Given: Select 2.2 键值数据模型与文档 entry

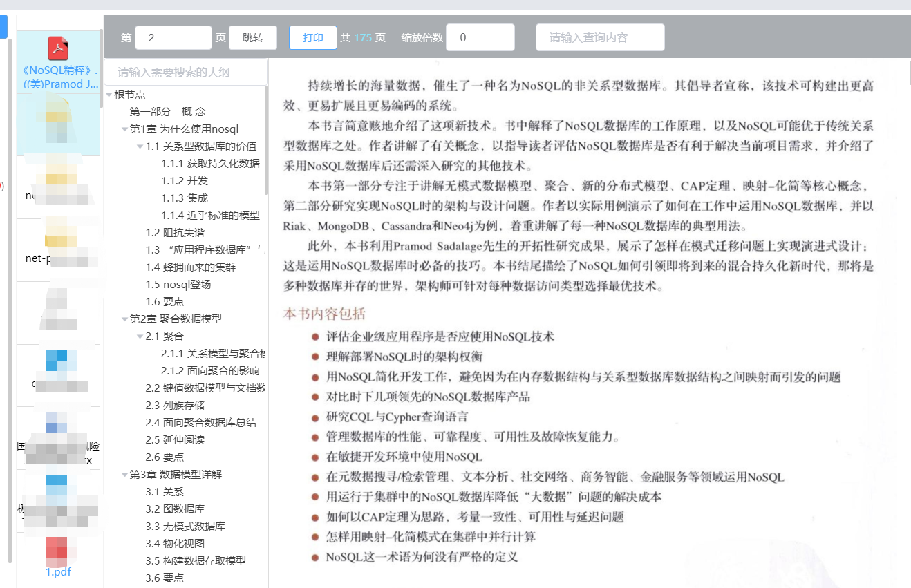Looking at the screenshot, I should point(205,388).
